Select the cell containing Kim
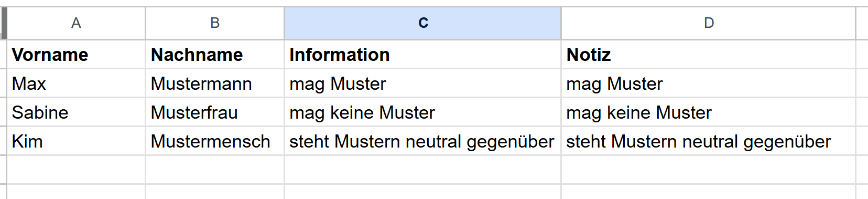This screenshot has width=868, height=199. tap(76, 141)
